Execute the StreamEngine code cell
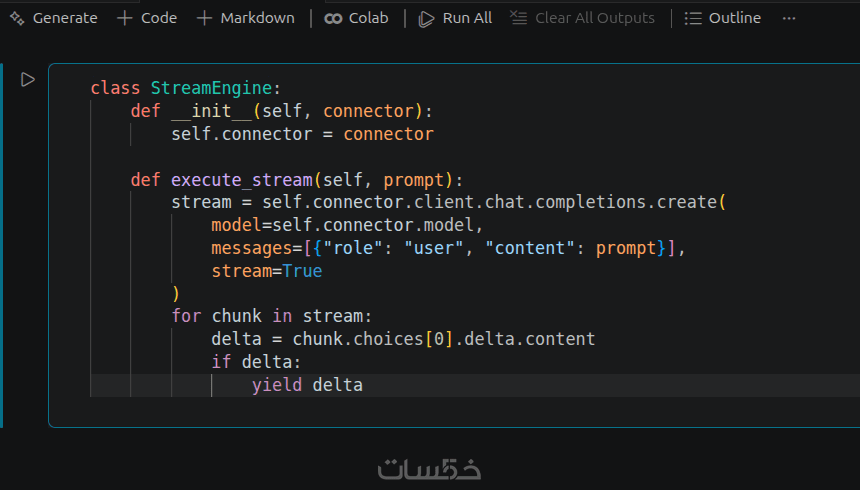 pyautogui.click(x=28, y=79)
